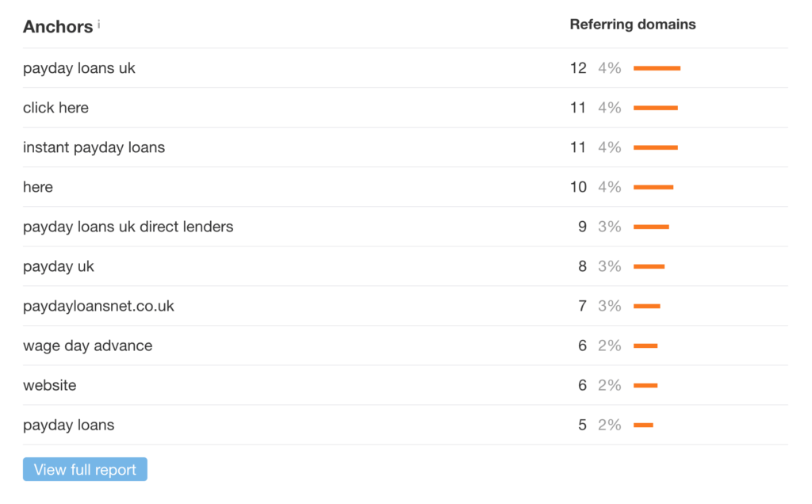
Task: Click the 'website' anchor text
Action: [x=50, y=385]
